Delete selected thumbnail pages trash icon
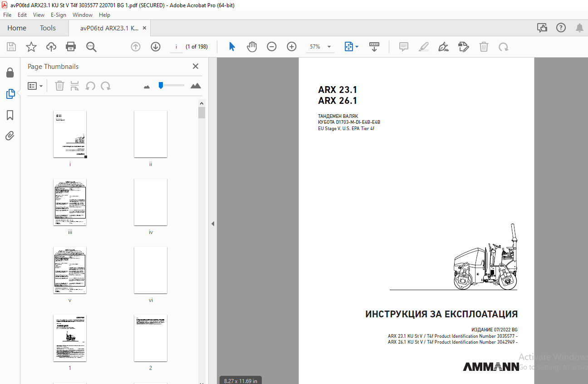This screenshot has width=588, height=384. point(59,86)
